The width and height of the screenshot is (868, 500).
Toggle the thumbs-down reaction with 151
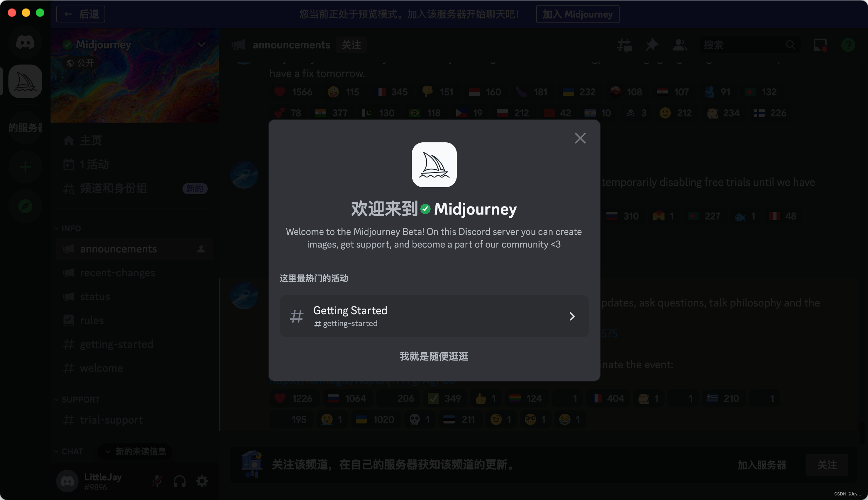(x=438, y=92)
